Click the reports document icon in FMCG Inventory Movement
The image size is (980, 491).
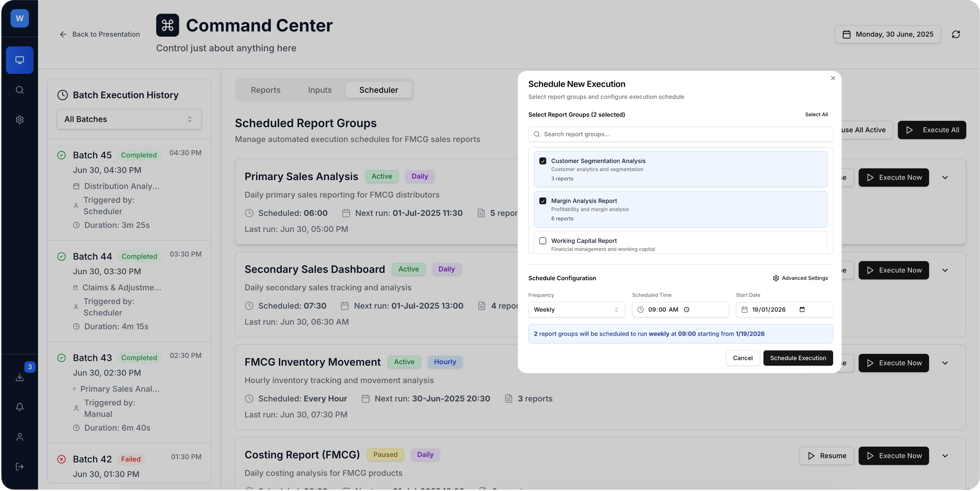click(508, 399)
